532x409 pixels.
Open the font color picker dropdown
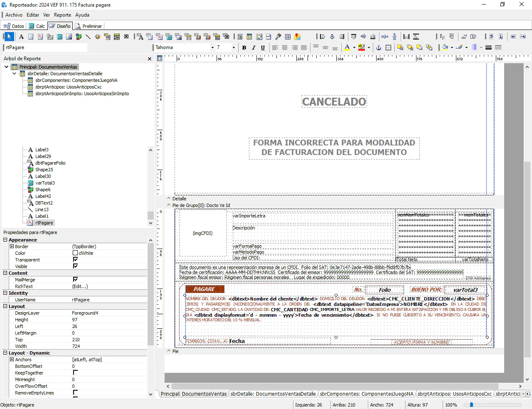click(354, 48)
